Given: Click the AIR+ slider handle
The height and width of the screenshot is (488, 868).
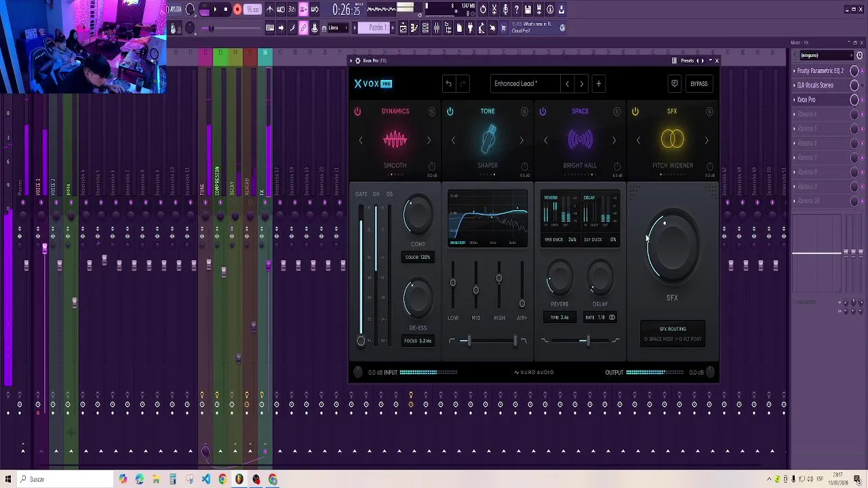Looking at the screenshot, I should pos(521,304).
